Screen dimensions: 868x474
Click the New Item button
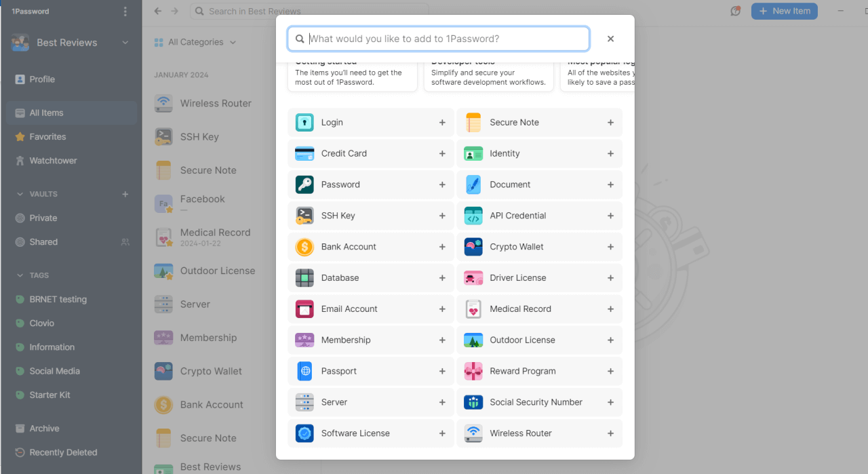click(x=784, y=11)
